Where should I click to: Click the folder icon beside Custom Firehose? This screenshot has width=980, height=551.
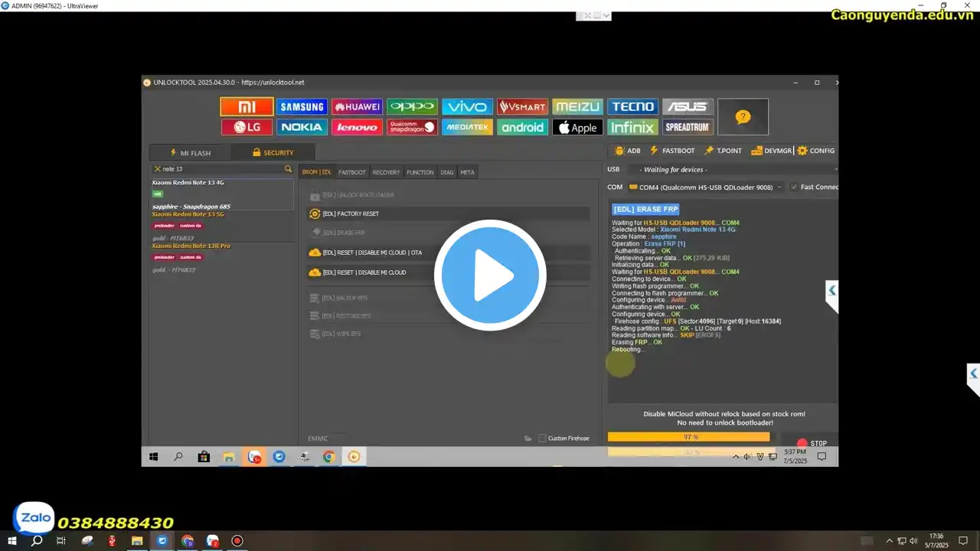click(528, 439)
